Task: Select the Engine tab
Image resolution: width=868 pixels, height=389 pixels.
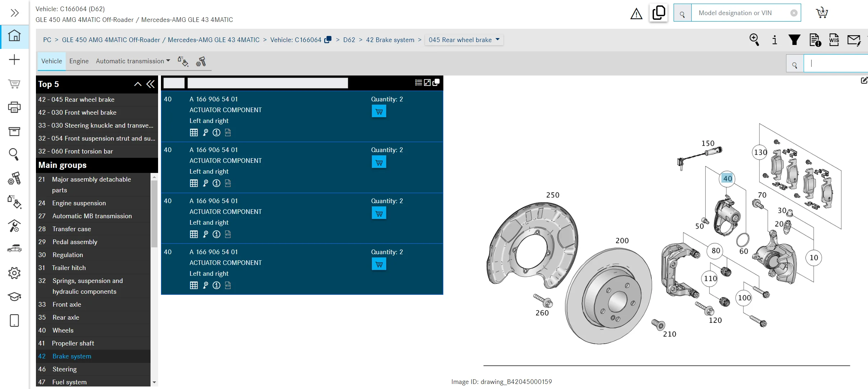Action: click(79, 61)
